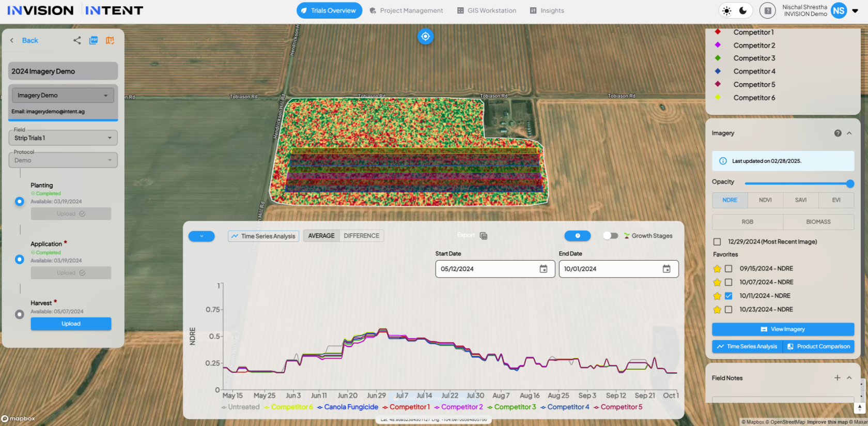Click the orange map book icon
This screenshot has height=426, width=868.
(x=110, y=40)
